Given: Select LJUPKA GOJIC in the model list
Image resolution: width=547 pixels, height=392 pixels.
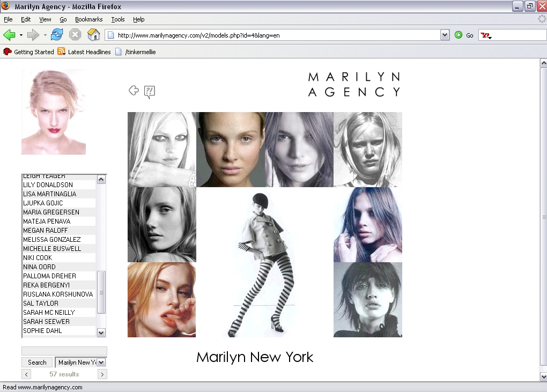Looking at the screenshot, I should click(59, 203).
